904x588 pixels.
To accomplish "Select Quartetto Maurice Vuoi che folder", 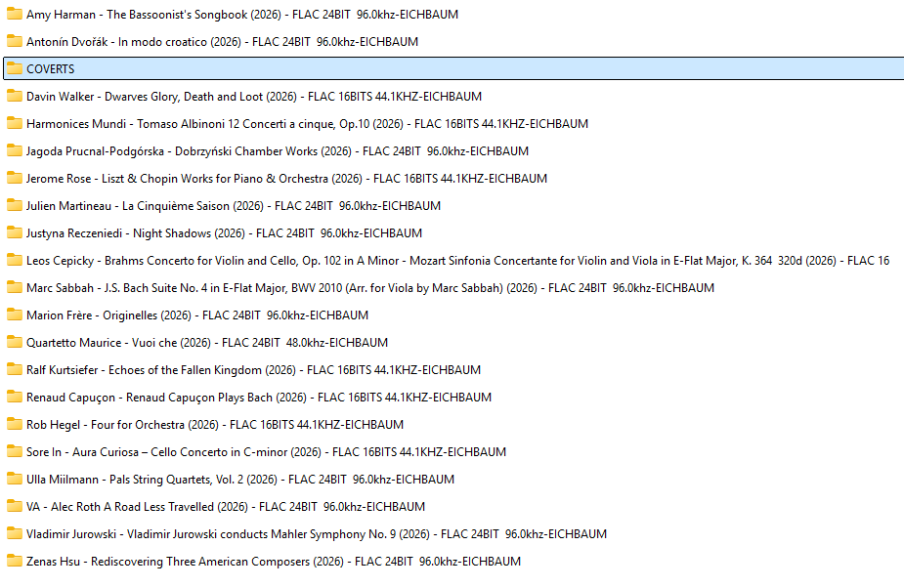I will click(x=207, y=343).
